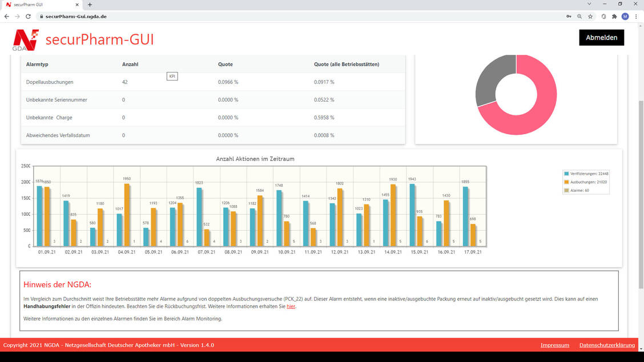Click the NGDA logo in the page header

tap(26, 40)
